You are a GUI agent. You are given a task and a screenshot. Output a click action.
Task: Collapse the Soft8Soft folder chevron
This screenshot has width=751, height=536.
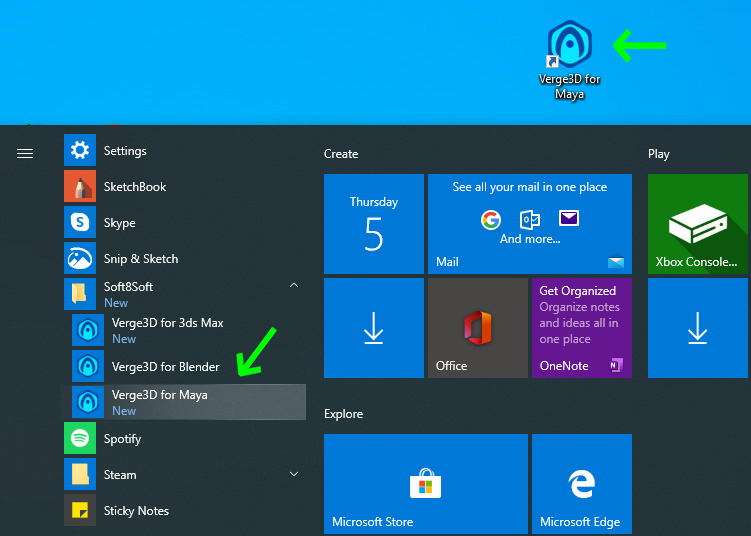pos(294,285)
